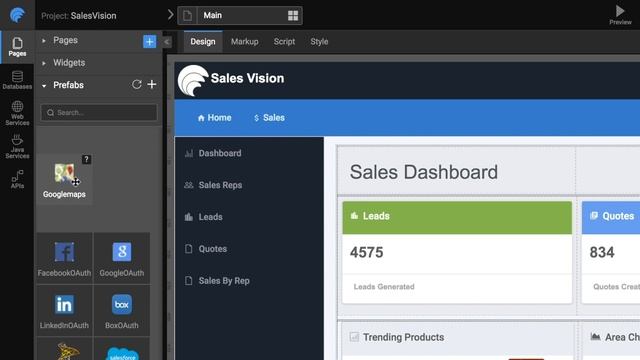Collapse the Prefabs tree section

(x=44, y=85)
